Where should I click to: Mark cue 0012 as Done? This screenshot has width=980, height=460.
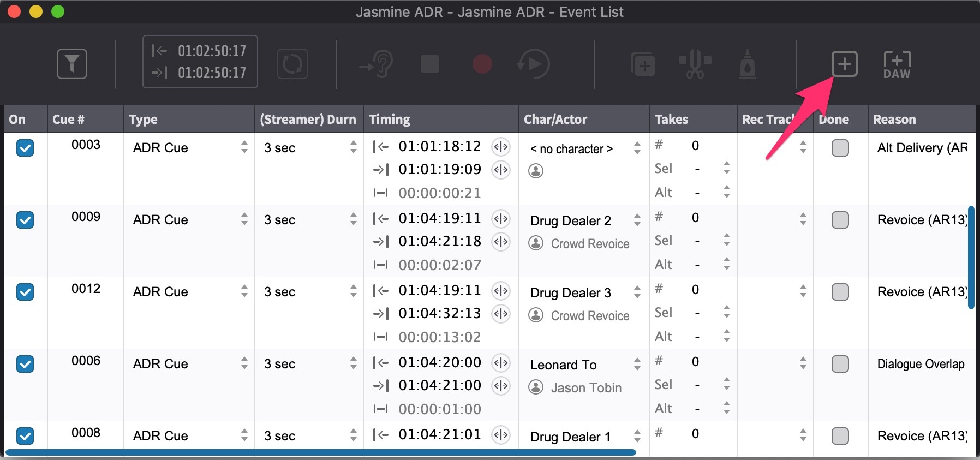click(840, 292)
